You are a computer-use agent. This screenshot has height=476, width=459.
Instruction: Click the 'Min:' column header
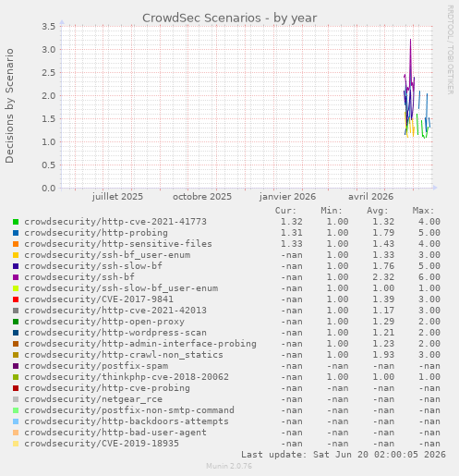(x=332, y=211)
